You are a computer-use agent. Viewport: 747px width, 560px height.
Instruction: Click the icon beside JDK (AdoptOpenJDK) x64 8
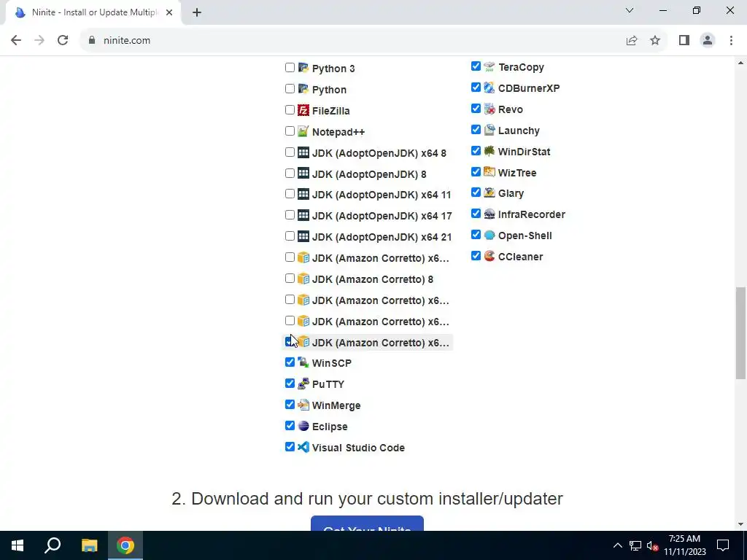tap(303, 152)
